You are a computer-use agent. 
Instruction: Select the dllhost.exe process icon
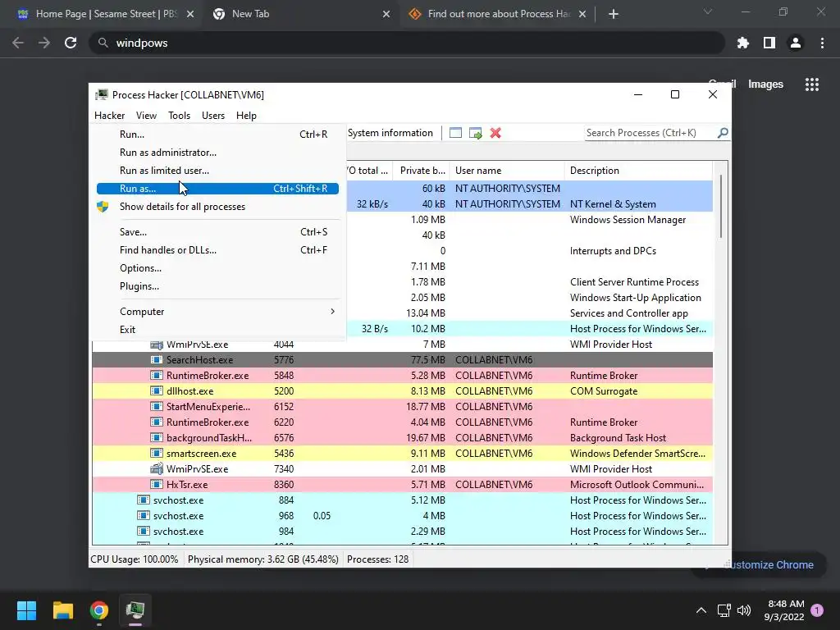coord(157,391)
